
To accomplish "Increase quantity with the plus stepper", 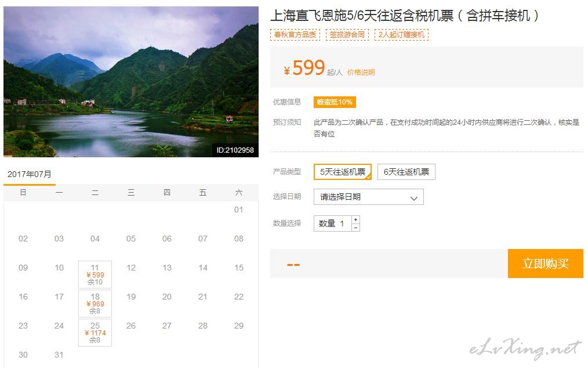I will [x=355, y=219].
